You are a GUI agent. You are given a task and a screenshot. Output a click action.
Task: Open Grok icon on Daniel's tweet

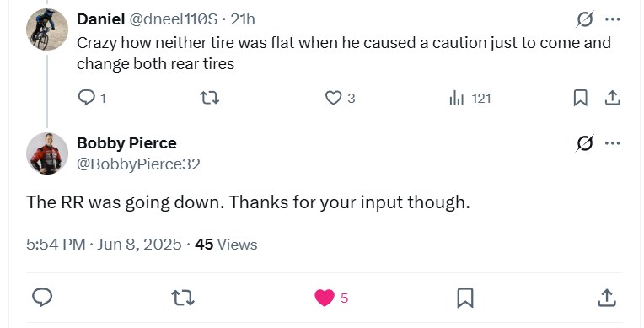click(x=585, y=19)
